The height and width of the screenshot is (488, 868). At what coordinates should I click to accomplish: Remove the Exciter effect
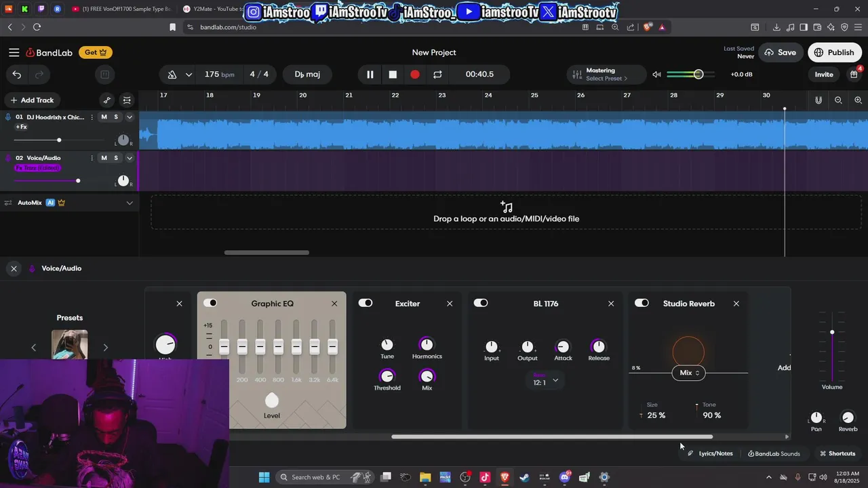pyautogui.click(x=450, y=304)
